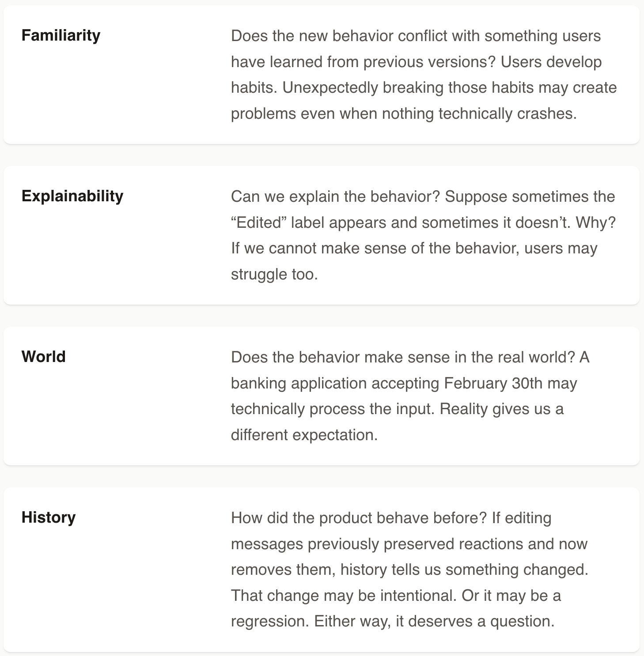
Task: Select the History heading
Action: 49,517
